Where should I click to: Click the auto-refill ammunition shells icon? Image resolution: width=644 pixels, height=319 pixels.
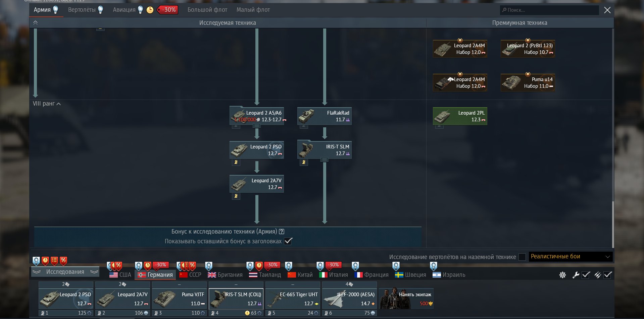click(598, 275)
